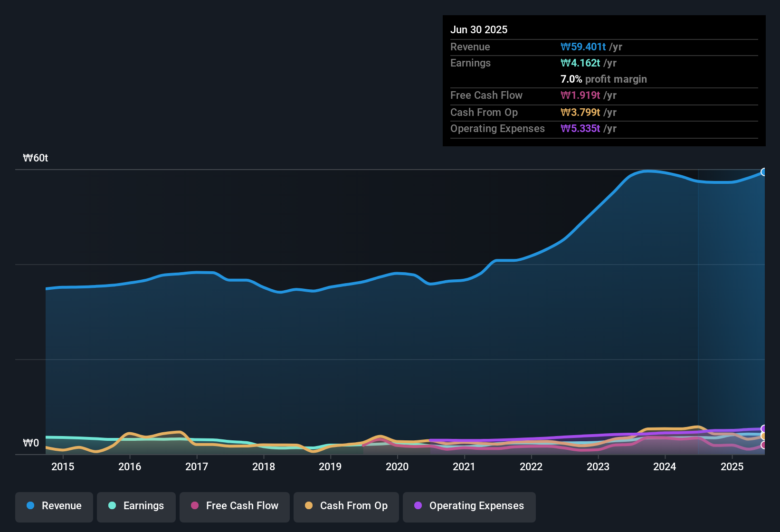This screenshot has width=780, height=532.
Task: Click the purple Operating Expenses legend dot
Action: pos(418,506)
